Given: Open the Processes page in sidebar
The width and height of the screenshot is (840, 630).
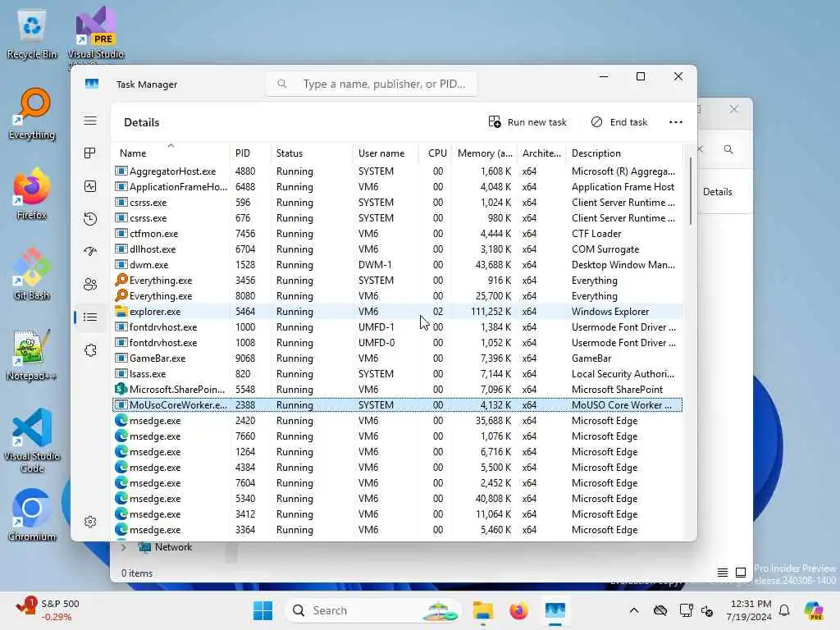Looking at the screenshot, I should click(90, 153).
